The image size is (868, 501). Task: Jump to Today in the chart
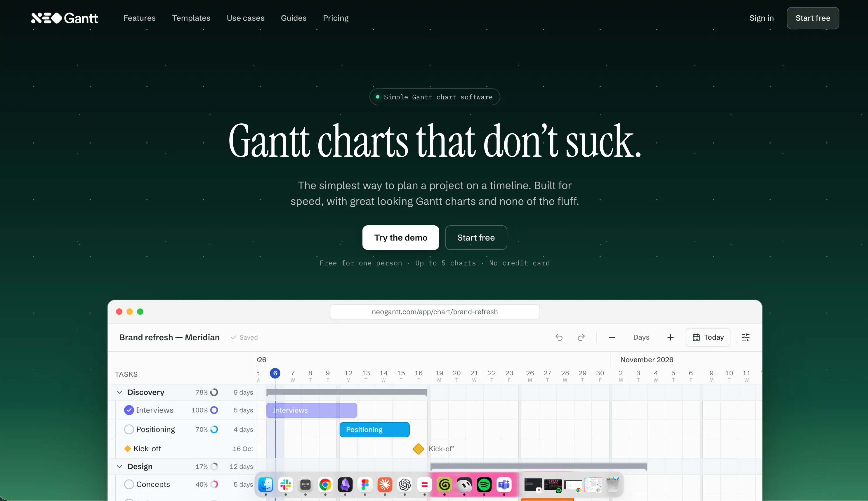[708, 337]
